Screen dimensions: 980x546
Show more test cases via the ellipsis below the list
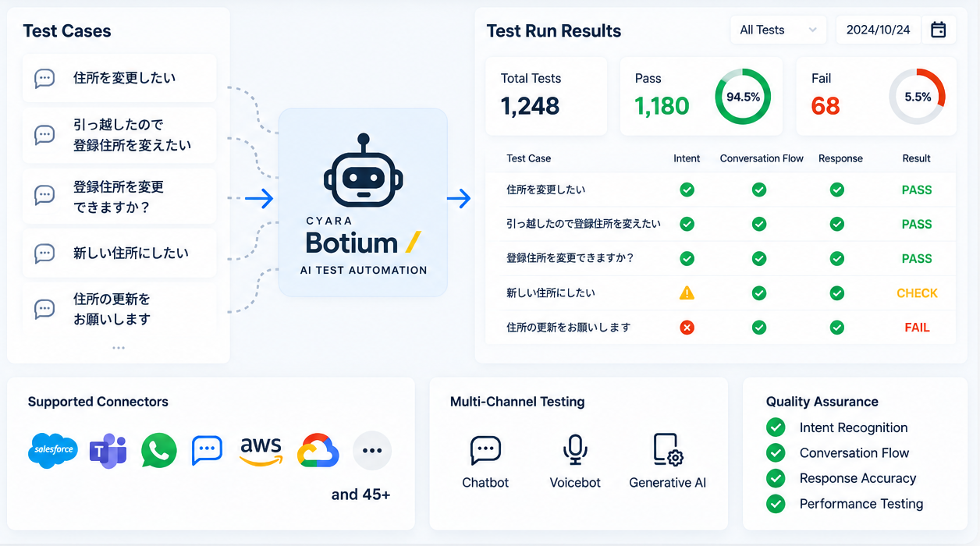pos(119,348)
